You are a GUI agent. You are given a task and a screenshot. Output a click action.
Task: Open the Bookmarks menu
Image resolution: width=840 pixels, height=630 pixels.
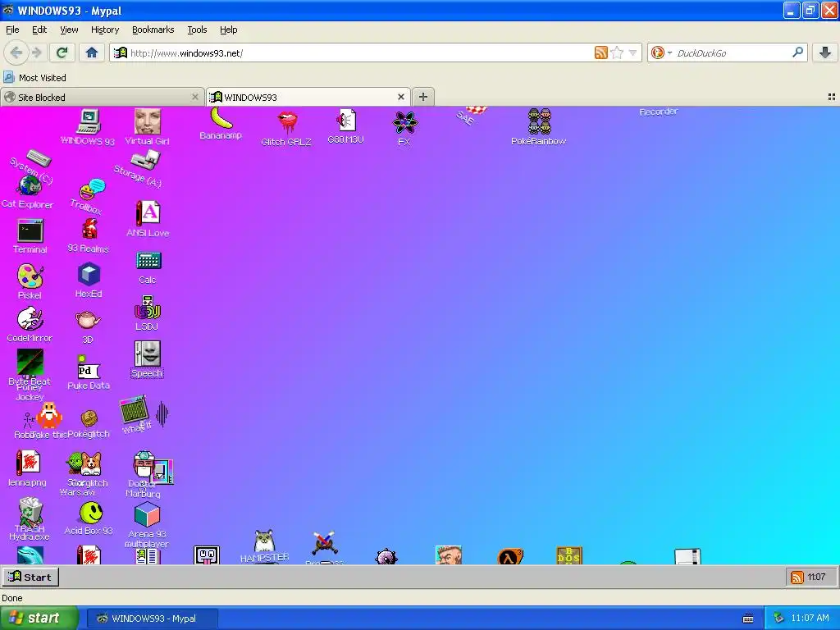pos(153,30)
